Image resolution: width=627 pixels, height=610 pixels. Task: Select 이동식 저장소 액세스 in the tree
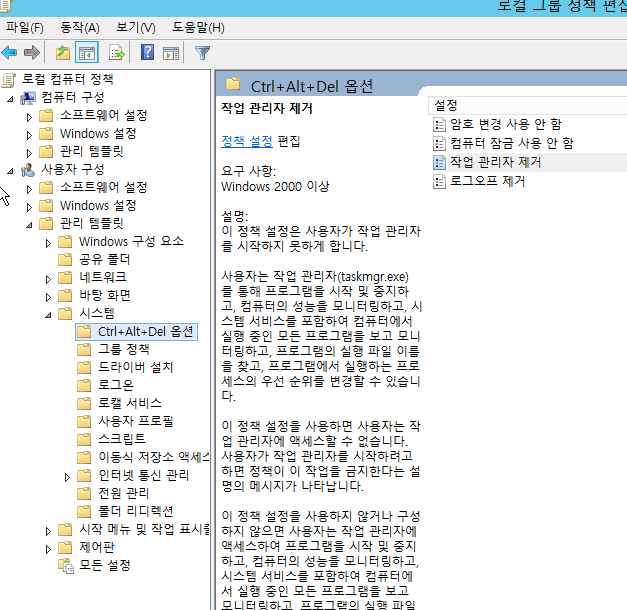coord(154,458)
